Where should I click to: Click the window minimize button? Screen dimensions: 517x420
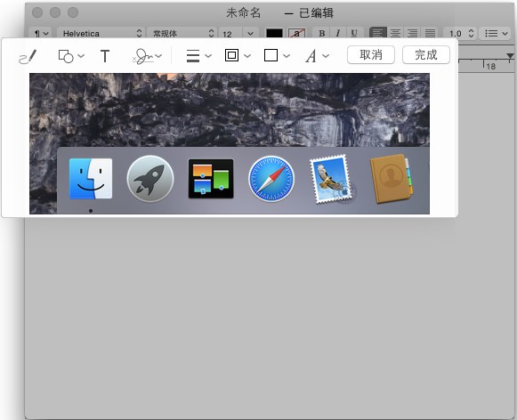coord(55,12)
